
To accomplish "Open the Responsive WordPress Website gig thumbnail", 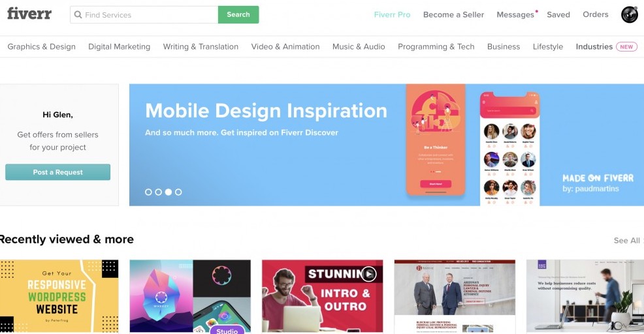I will click(x=59, y=296).
